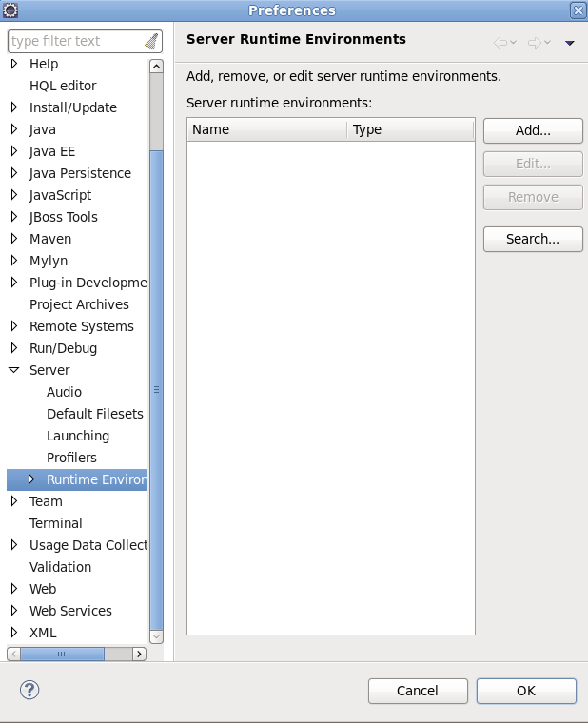
Task: Expand the Run/Debug node
Action: coord(14,348)
